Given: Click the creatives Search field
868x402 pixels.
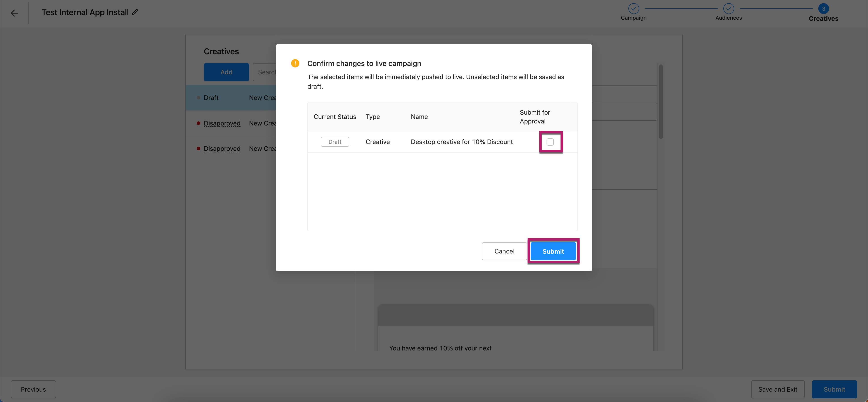Looking at the screenshot, I should 264,72.
